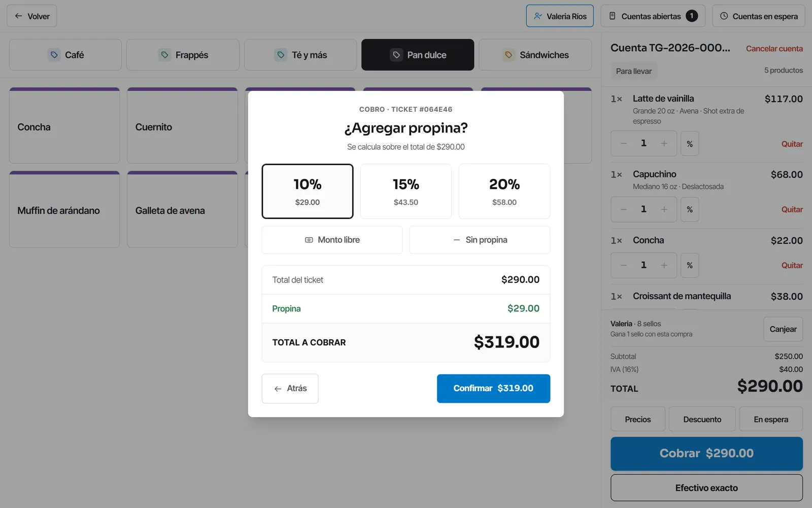The height and width of the screenshot is (508, 812).
Task: Switch to the Café category tab
Action: click(65, 55)
